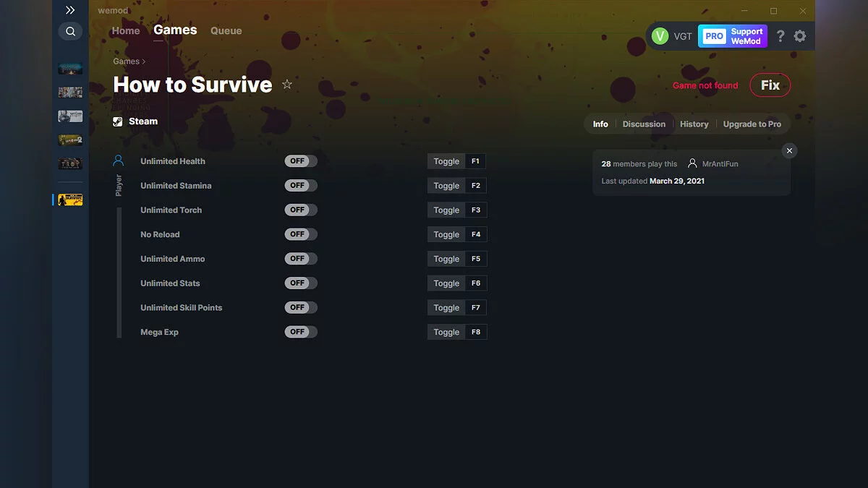Click the Steam platform icon
The image size is (868, 488).
[118, 121]
